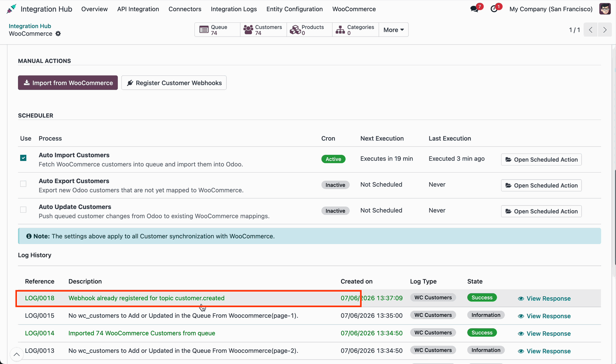616x364 pixels.
Task: Click the info icon in the Note banner
Action: coord(29,236)
